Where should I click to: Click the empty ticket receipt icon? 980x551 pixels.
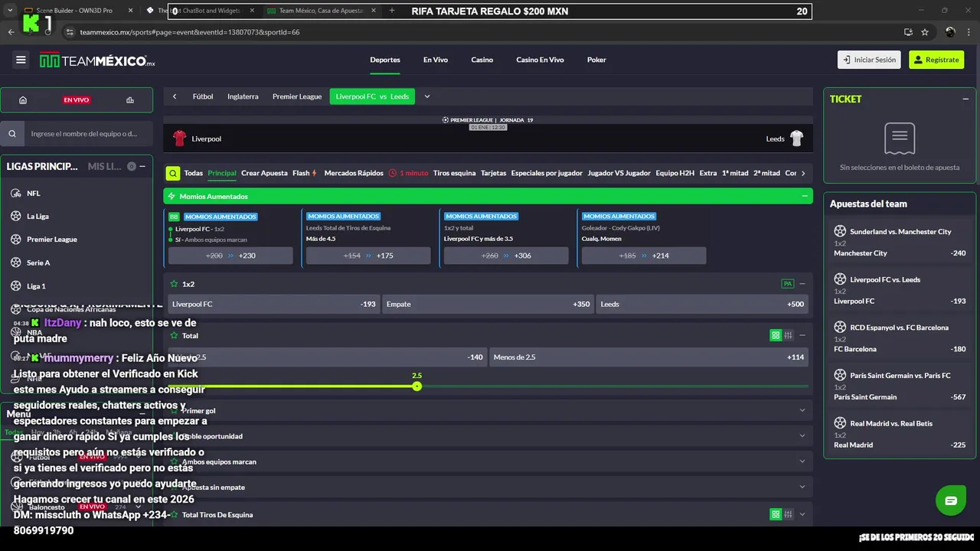pyautogui.click(x=900, y=139)
